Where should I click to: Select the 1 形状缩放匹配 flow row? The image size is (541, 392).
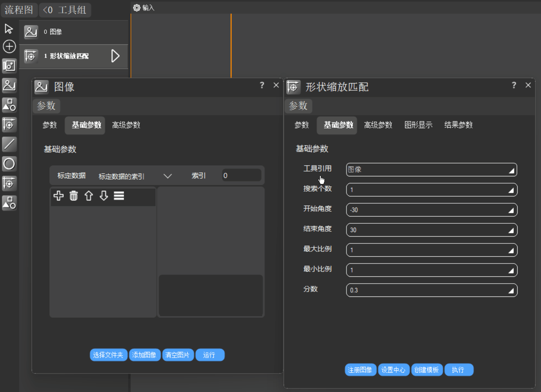(74, 56)
